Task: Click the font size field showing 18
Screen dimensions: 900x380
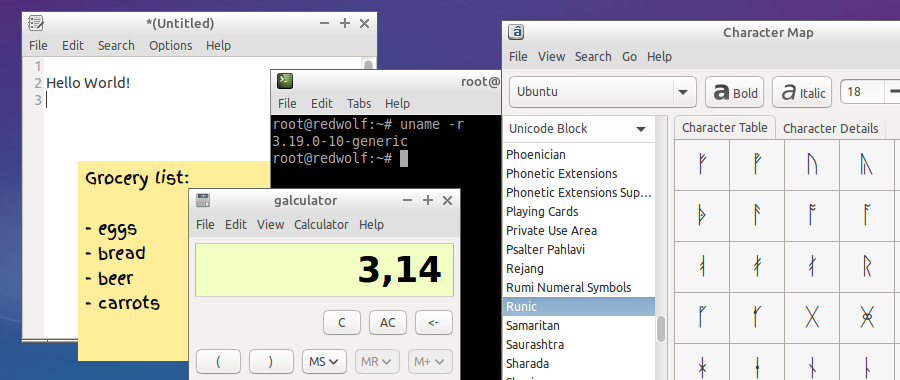Action: pos(862,92)
